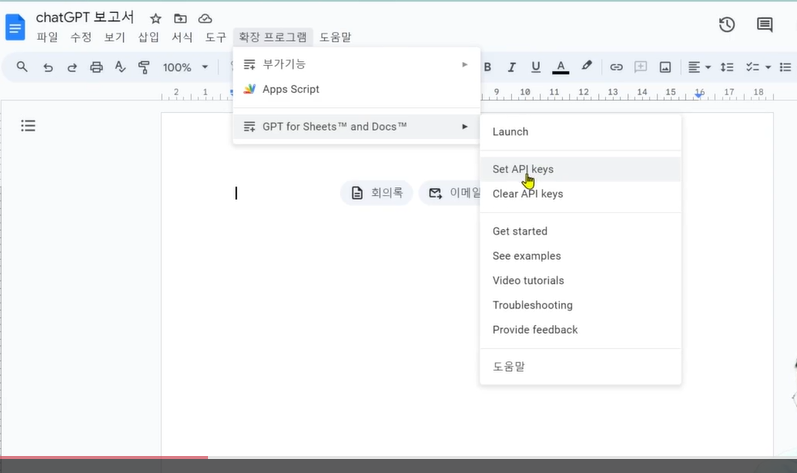
Task: Select 도움말 in the GPT submenu
Action: coord(580,366)
